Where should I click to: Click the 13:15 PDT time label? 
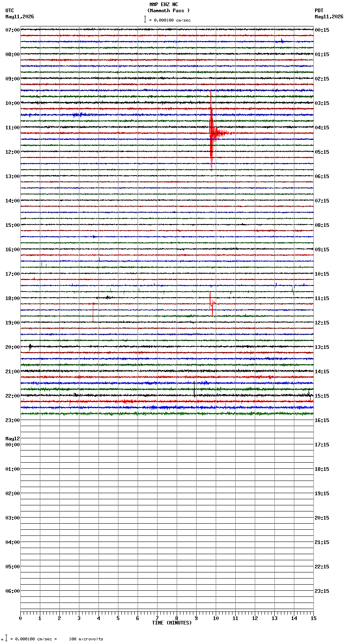tap(322, 347)
